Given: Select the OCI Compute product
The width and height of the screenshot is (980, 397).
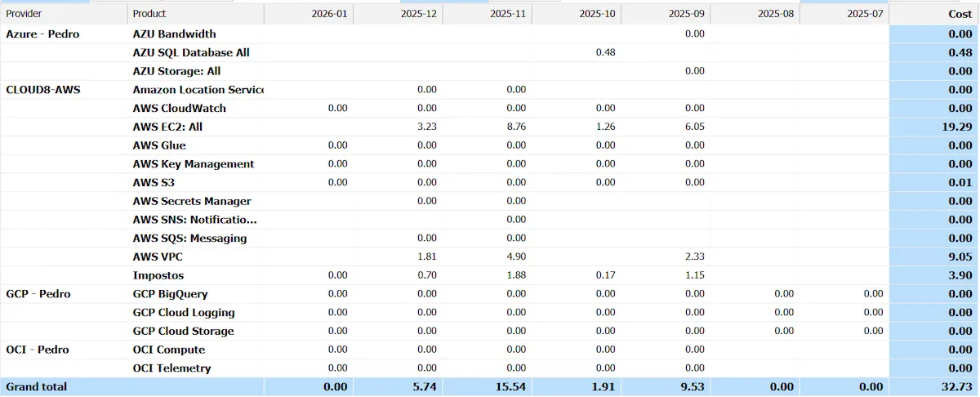Looking at the screenshot, I should pos(169,350).
